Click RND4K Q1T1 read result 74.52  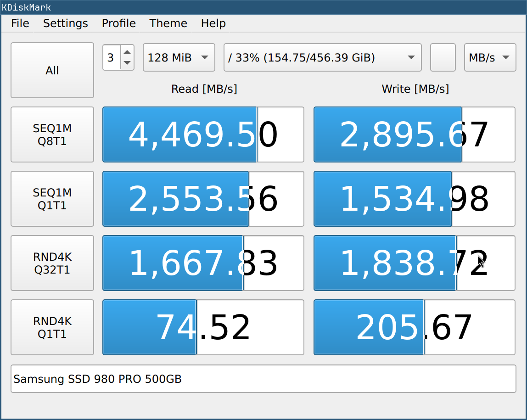(203, 327)
